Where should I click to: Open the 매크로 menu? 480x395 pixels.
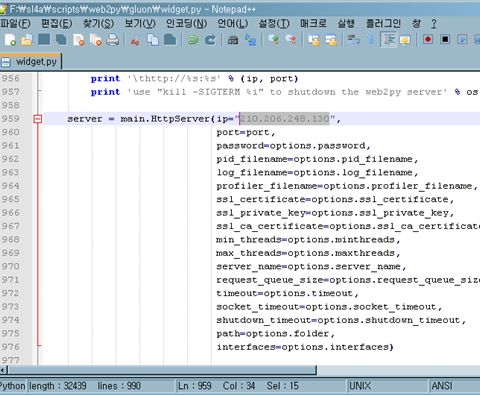[313, 24]
